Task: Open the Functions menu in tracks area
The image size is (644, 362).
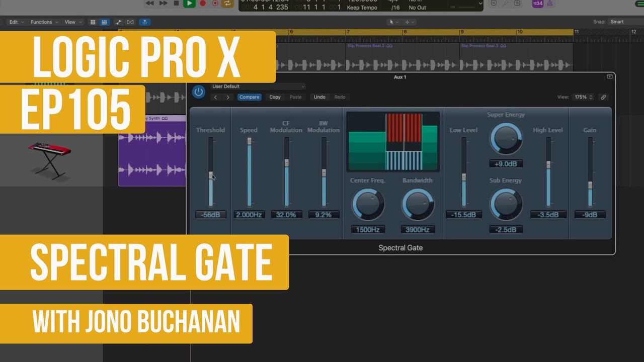Action: pos(44,22)
